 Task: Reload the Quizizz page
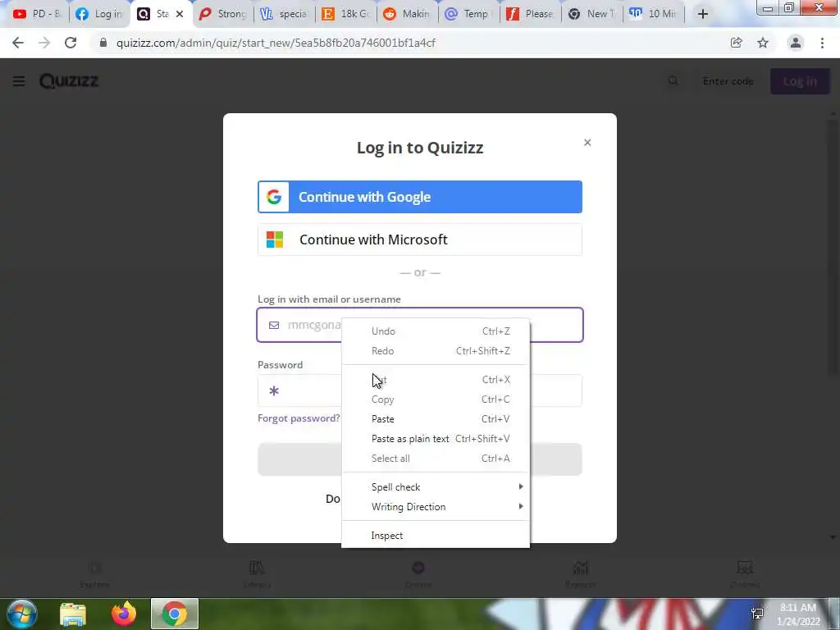coord(71,43)
